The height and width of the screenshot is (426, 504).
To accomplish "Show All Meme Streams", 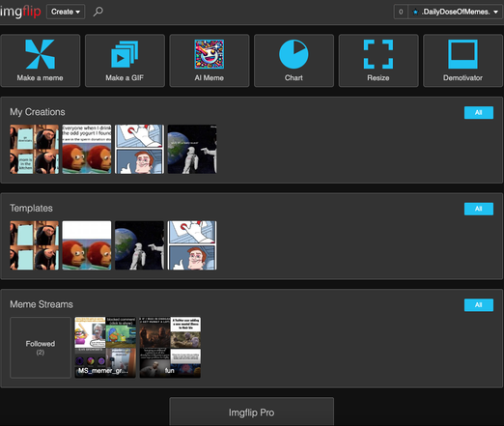I will click(x=479, y=305).
